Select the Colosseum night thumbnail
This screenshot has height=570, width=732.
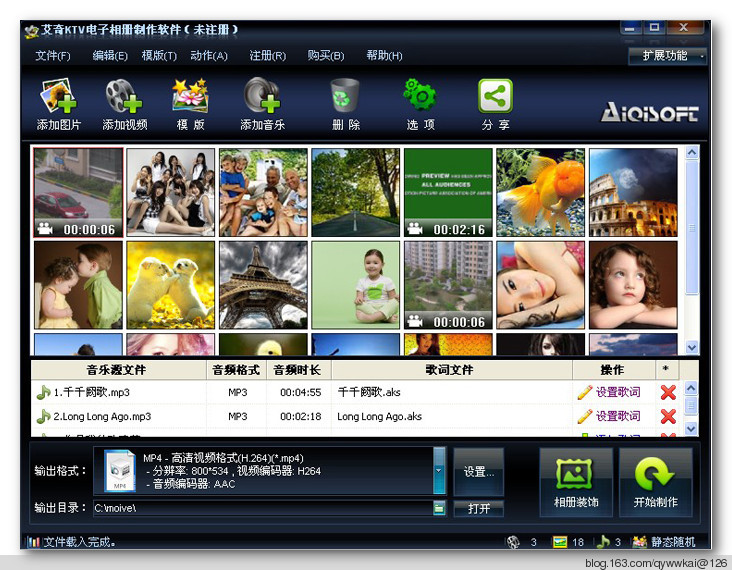(x=633, y=192)
